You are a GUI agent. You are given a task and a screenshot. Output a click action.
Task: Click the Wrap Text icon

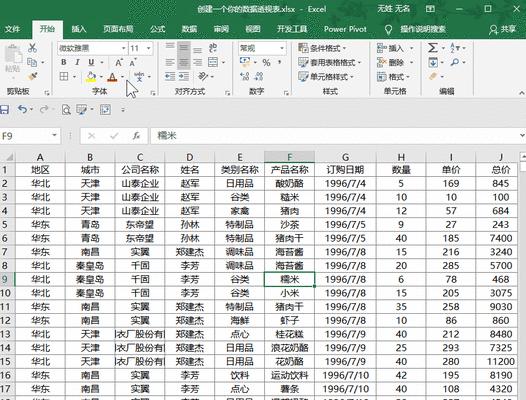pos(213,48)
